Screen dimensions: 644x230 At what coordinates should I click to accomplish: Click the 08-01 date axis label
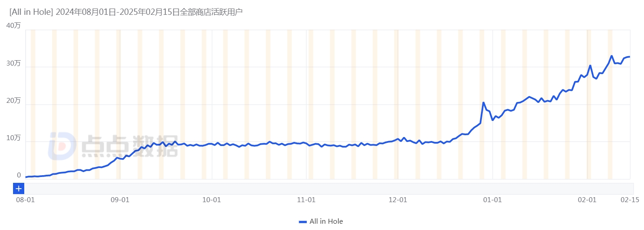click(26, 199)
